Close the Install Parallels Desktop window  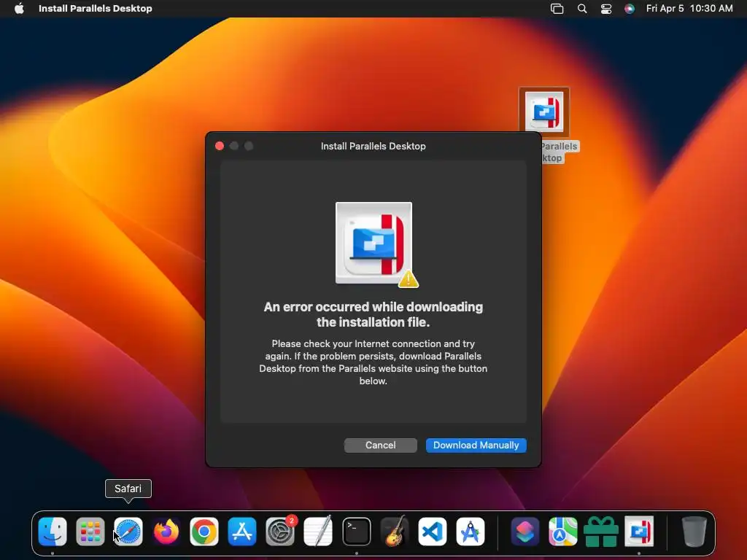pos(220,146)
